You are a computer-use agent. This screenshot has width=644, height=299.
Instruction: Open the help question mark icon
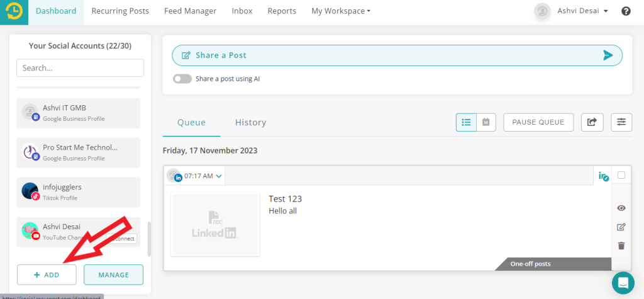tap(626, 11)
